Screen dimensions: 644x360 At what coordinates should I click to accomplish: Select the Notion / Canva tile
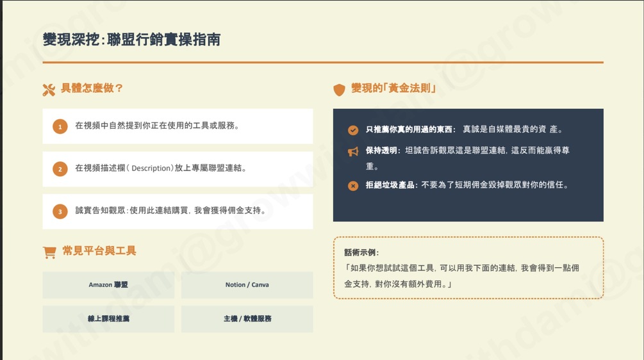pos(247,285)
